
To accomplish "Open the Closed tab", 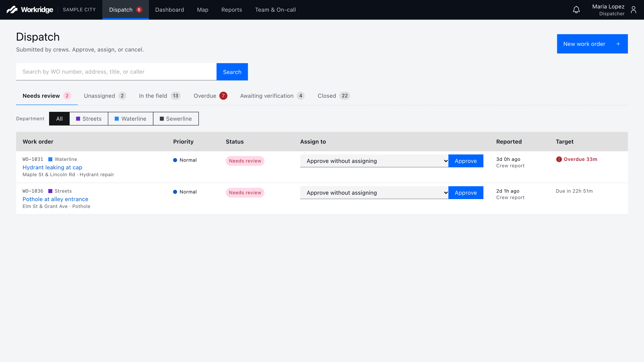I will [x=334, y=96].
